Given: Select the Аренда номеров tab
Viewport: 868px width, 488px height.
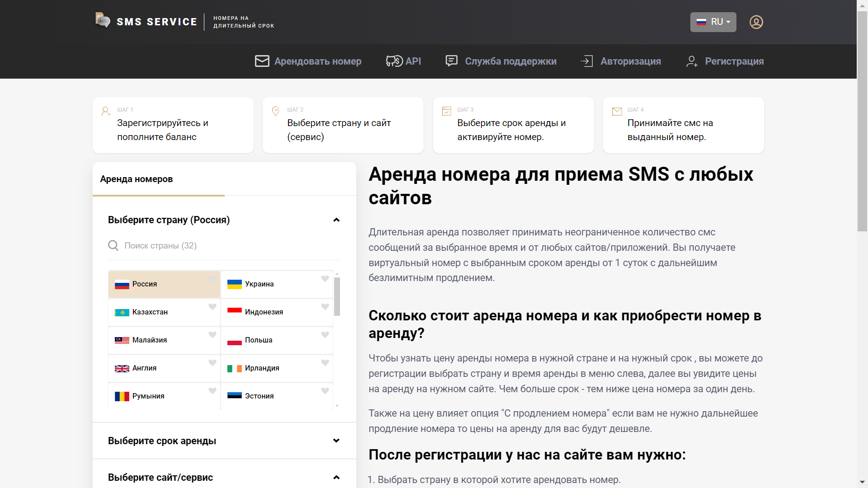Looking at the screenshot, I should (x=137, y=179).
